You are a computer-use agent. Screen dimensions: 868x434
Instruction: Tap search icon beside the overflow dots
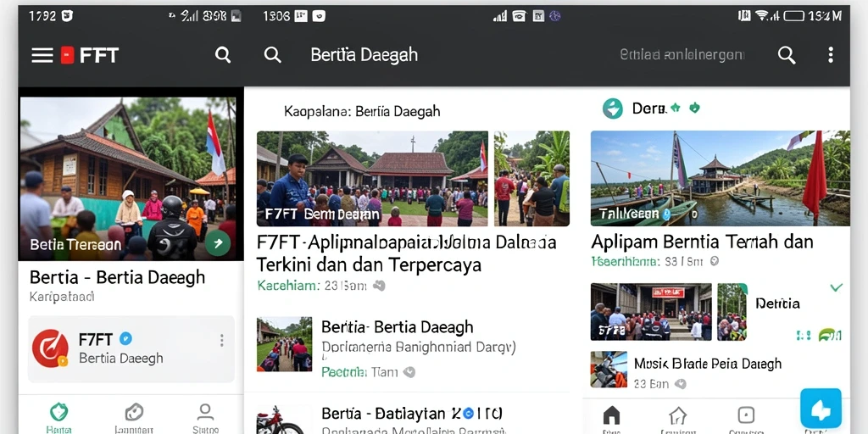pyautogui.click(x=787, y=55)
